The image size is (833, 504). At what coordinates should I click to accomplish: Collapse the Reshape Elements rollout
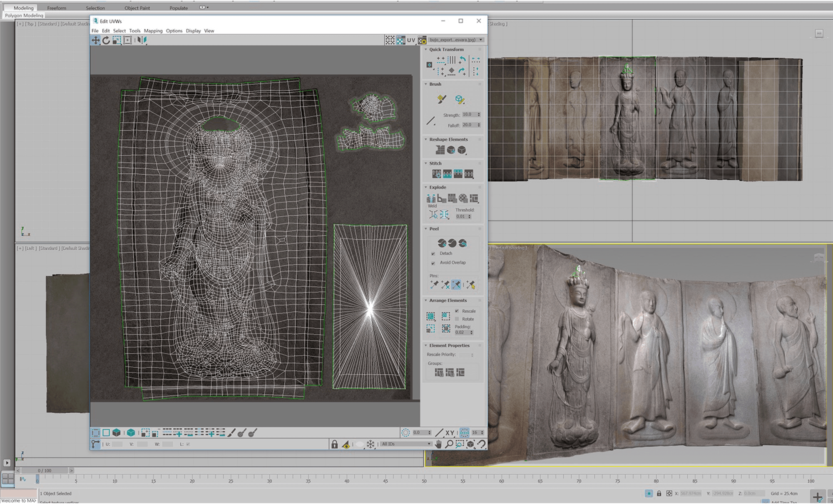point(426,139)
